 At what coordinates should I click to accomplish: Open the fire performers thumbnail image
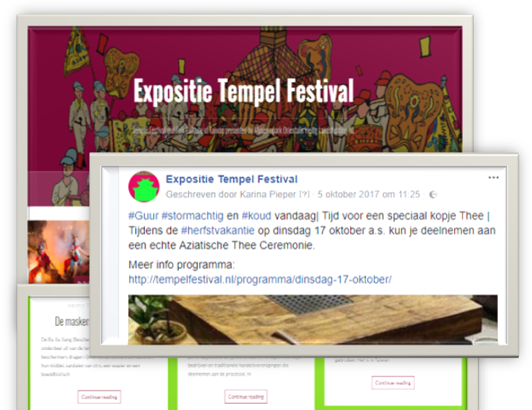tap(58, 249)
